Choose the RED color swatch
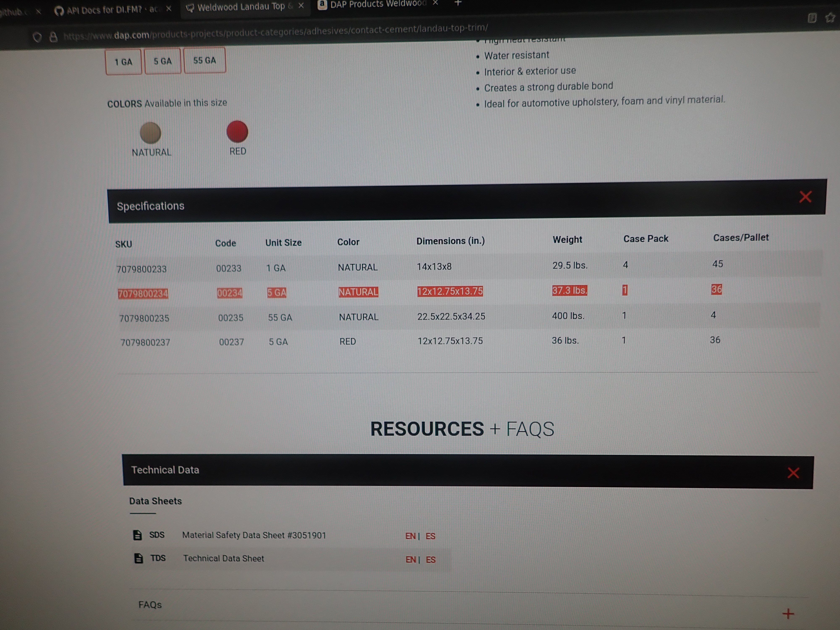Viewport: 840px width, 630px height. (237, 132)
